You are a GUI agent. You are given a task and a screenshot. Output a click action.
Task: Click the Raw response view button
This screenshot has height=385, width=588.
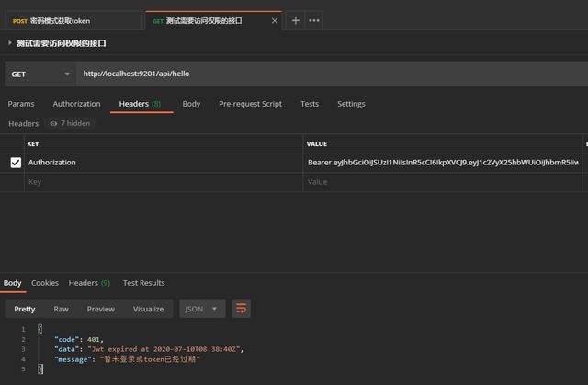click(x=61, y=309)
